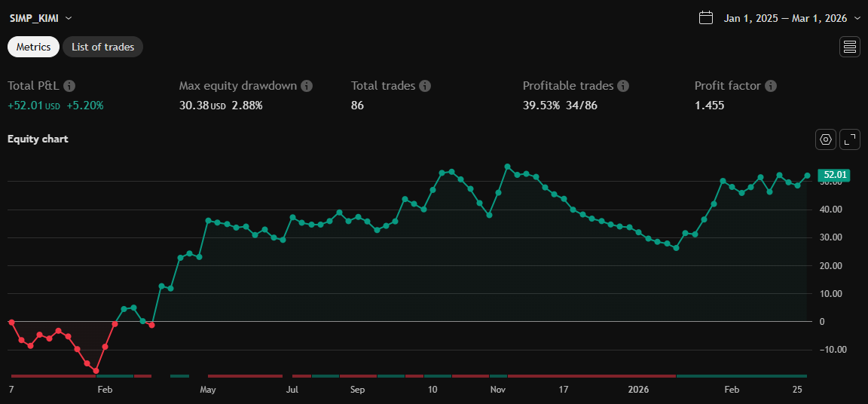Open equity chart settings hexagon icon
868x404 pixels.
pyautogui.click(x=826, y=139)
